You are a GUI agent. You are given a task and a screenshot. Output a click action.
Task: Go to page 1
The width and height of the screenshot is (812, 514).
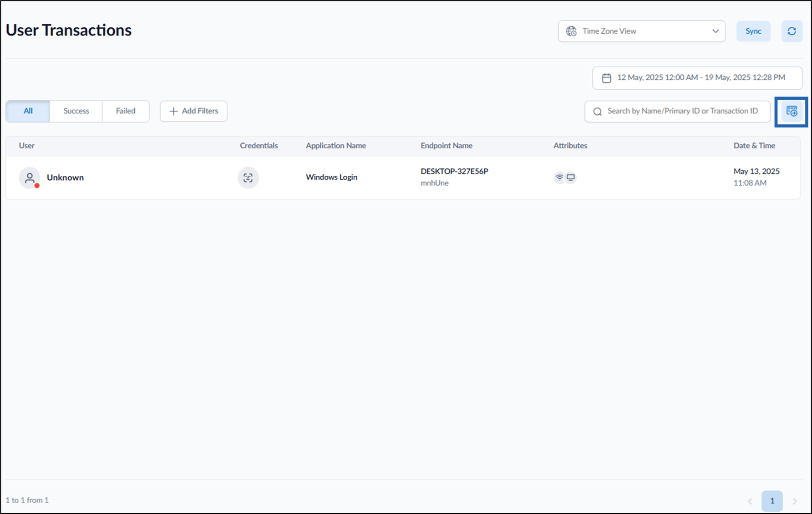click(x=772, y=501)
